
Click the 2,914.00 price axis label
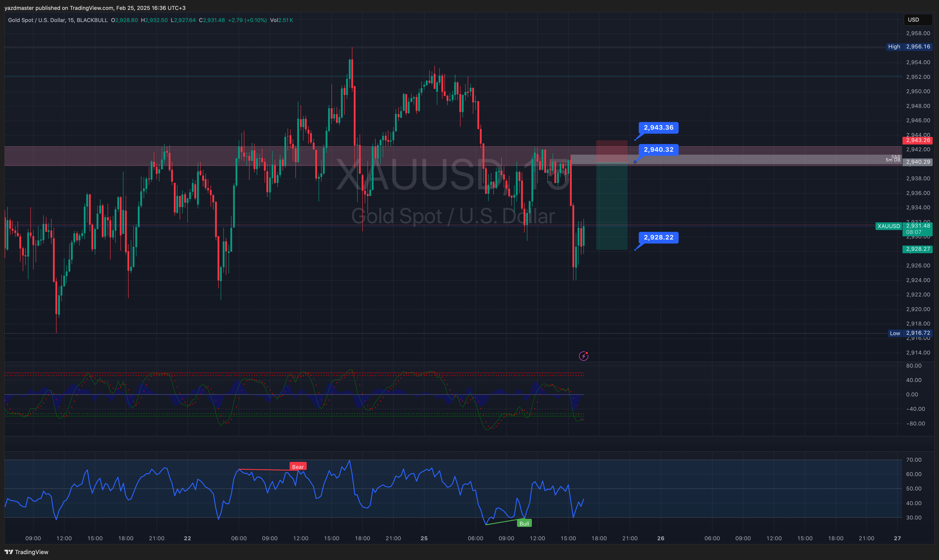[918, 353]
